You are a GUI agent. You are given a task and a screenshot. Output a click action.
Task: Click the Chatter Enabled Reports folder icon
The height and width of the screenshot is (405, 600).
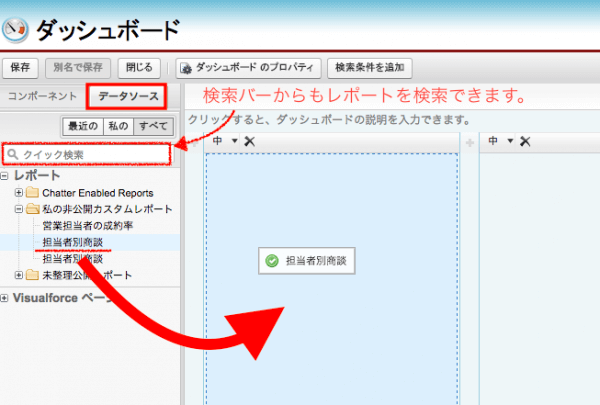33,193
